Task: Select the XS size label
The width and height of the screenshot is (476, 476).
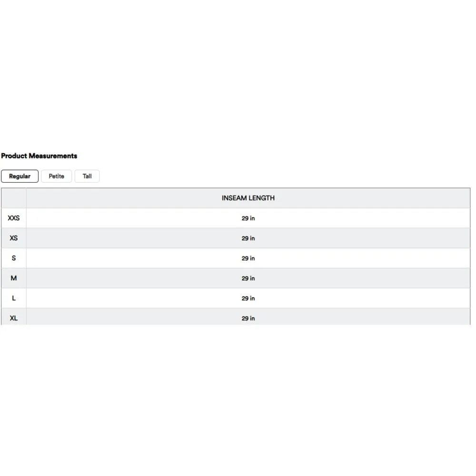Action: pos(13,238)
